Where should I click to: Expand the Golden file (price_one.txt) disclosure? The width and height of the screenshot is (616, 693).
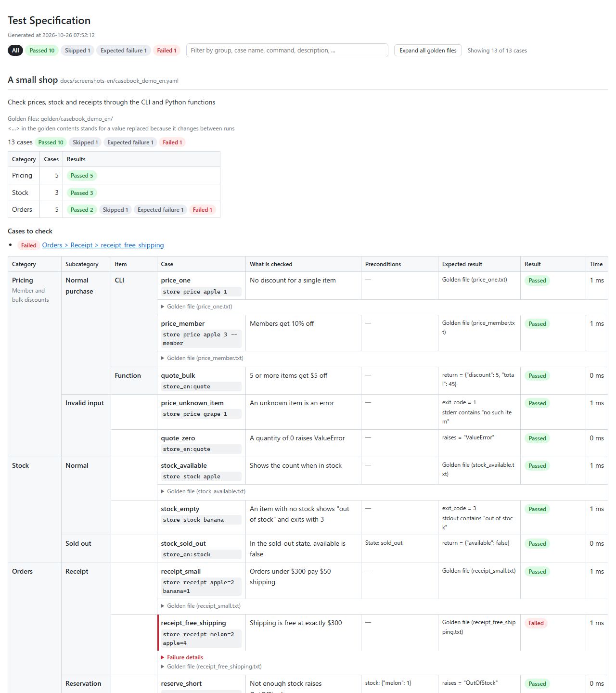coord(196,307)
